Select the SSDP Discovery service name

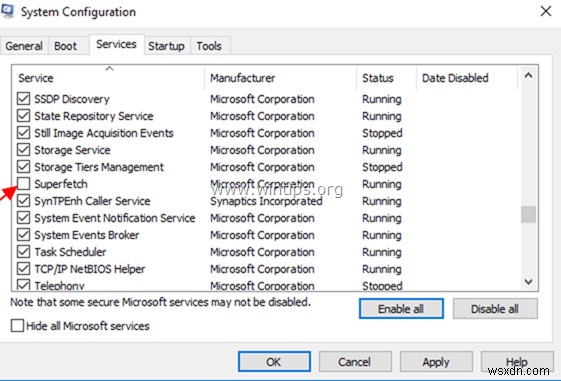[x=72, y=99]
